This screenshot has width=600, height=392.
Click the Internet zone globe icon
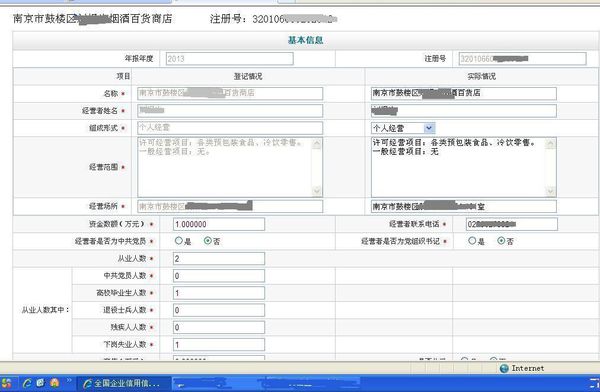(504, 368)
